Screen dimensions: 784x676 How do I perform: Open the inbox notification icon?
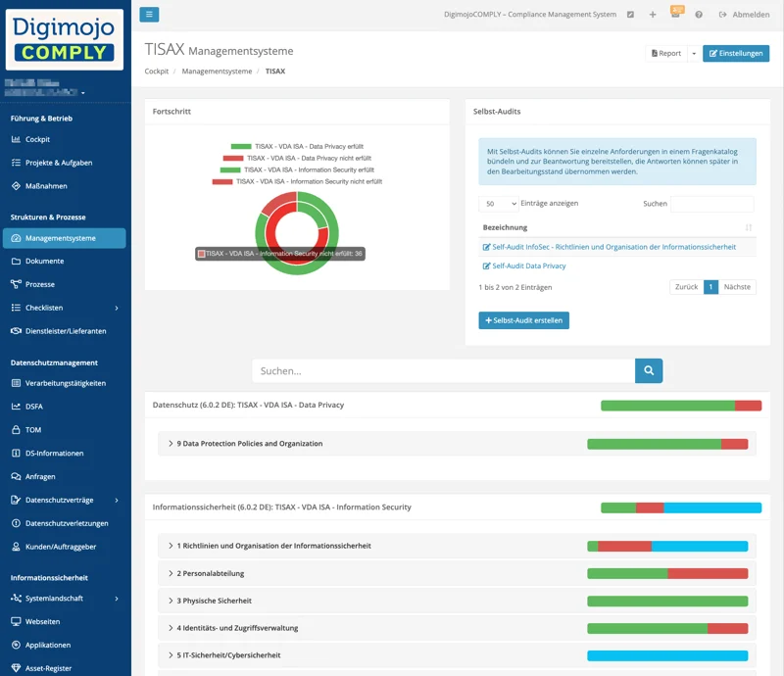(676, 13)
